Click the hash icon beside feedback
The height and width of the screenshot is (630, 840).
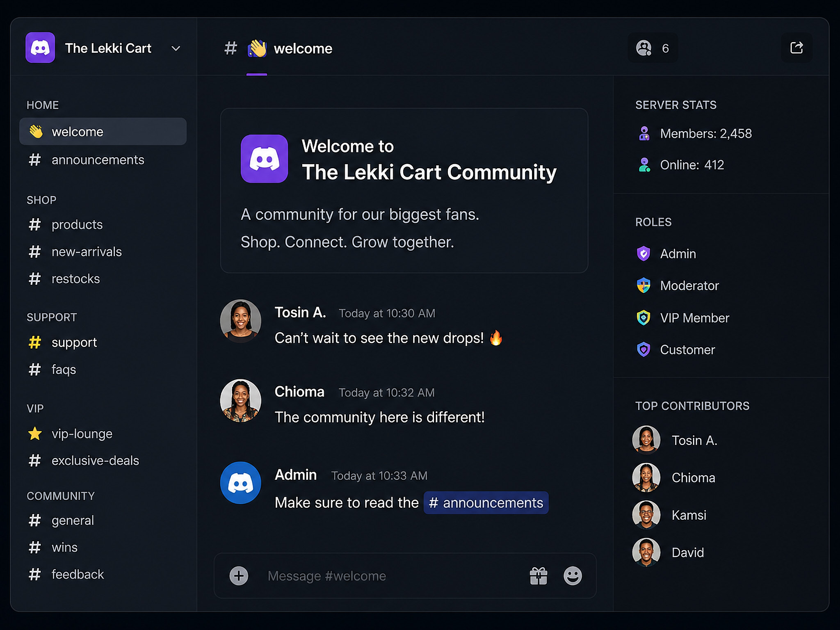click(35, 574)
